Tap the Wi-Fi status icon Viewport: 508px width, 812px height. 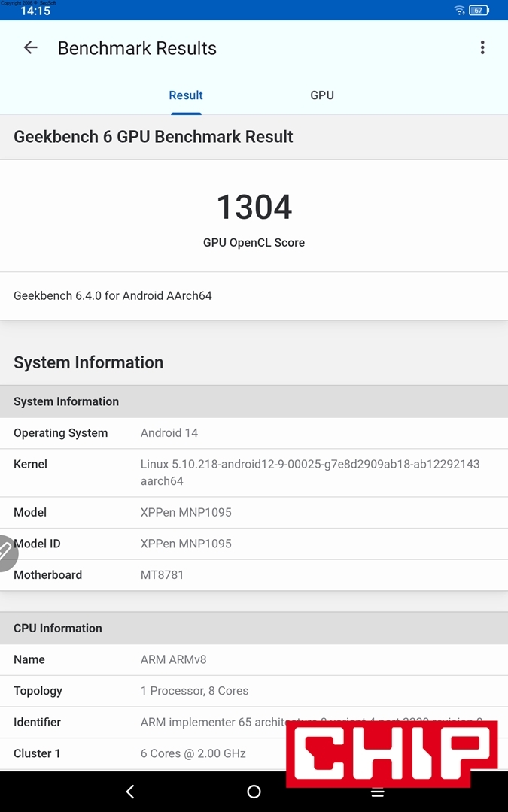pos(459,11)
